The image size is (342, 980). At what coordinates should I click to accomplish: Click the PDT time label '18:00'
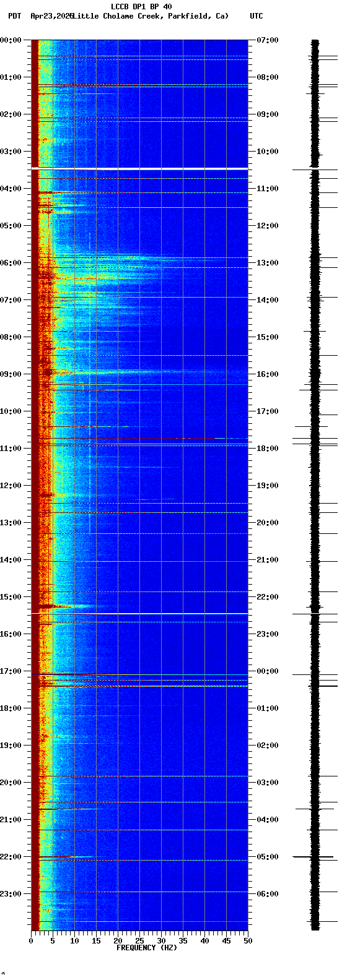click(11, 708)
